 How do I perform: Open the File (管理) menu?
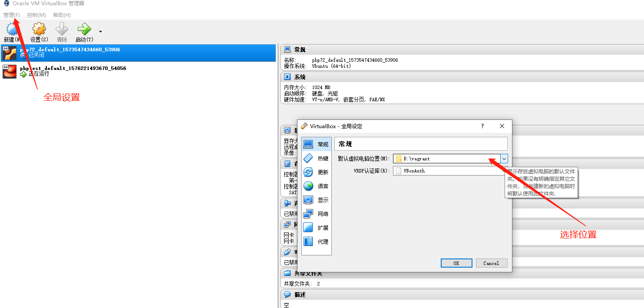click(x=12, y=15)
